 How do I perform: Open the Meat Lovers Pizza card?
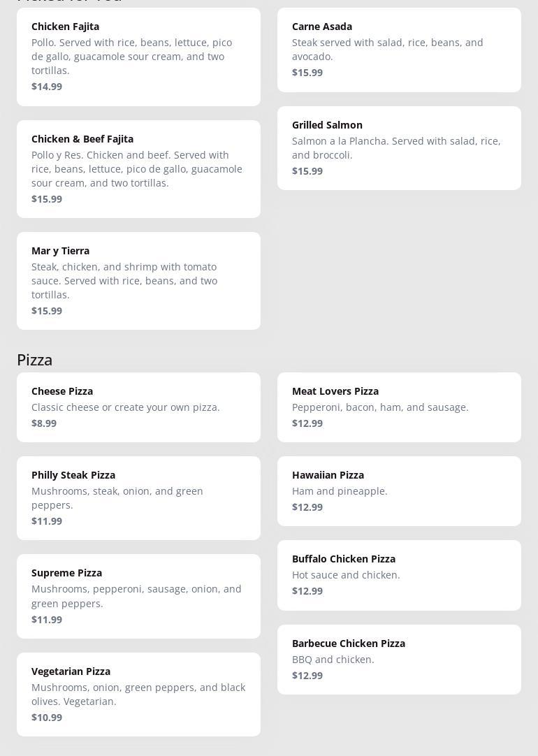click(x=399, y=407)
